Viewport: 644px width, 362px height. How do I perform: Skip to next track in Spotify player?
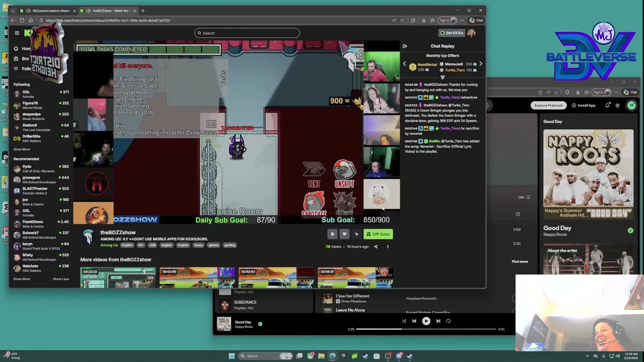pyautogui.click(x=438, y=321)
